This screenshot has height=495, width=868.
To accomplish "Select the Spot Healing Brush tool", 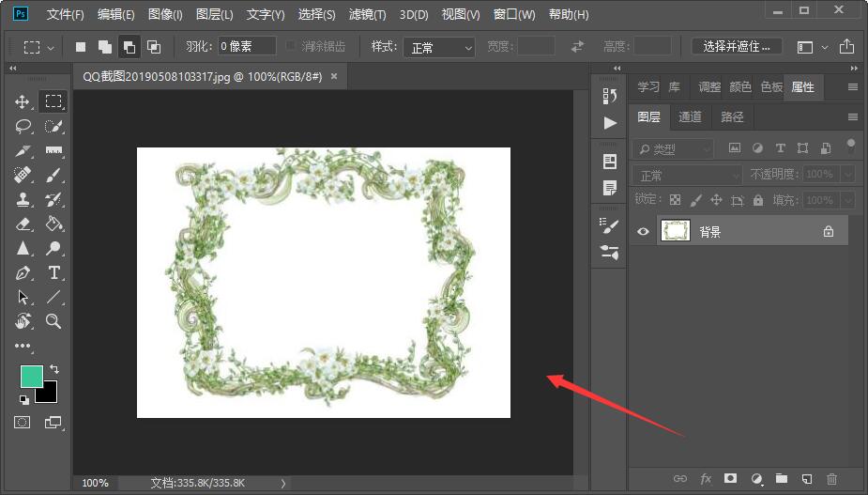I will (23, 175).
